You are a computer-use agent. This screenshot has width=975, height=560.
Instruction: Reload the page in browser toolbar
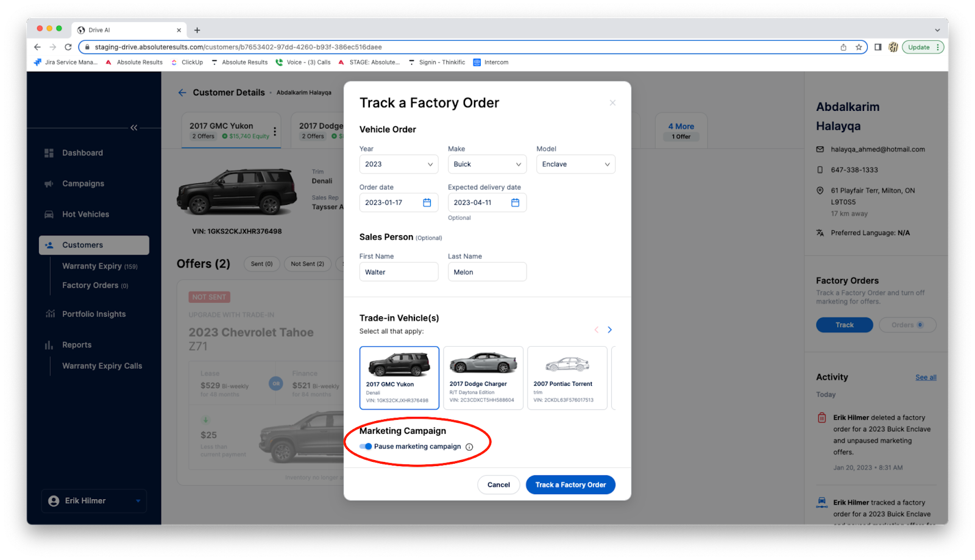click(x=68, y=48)
